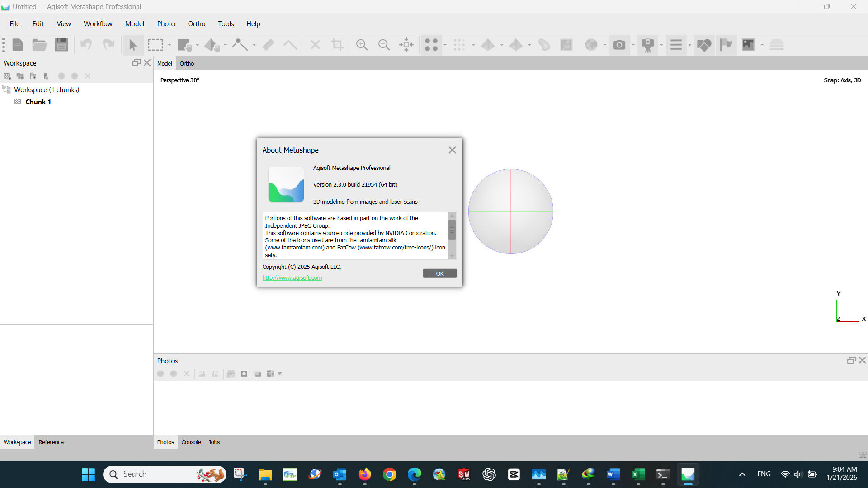Screen dimensions: 868x488
Task: Undo the last action
Action: coord(86,45)
